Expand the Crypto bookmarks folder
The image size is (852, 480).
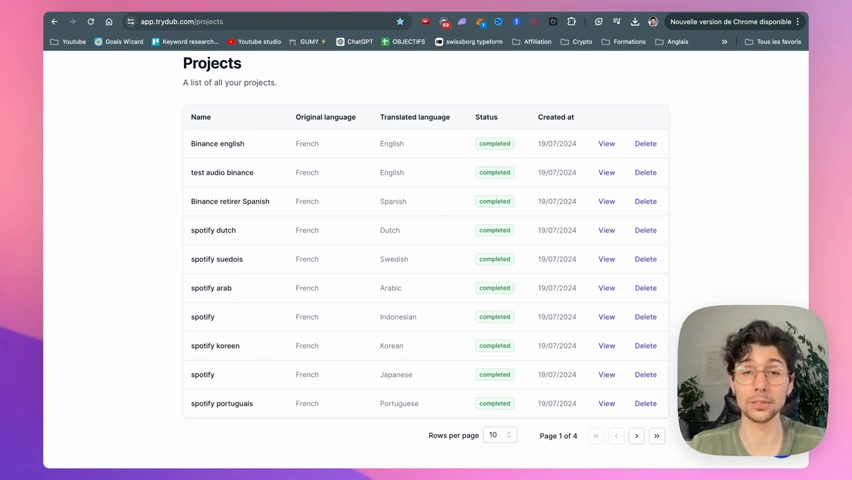[577, 42]
